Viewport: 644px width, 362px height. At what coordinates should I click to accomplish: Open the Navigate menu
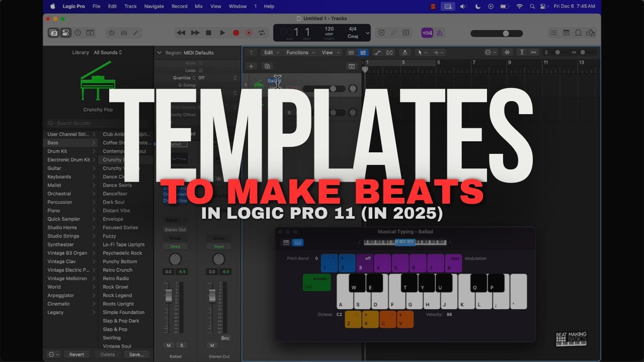[x=154, y=6]
